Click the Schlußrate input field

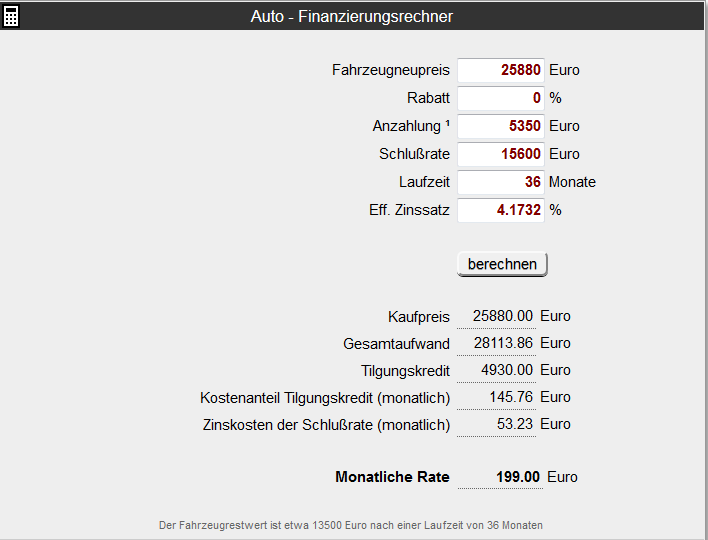[501, 154]
